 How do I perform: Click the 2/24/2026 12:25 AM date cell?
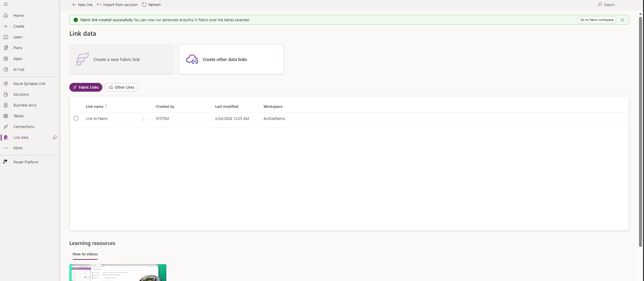[x=232, y=119]
